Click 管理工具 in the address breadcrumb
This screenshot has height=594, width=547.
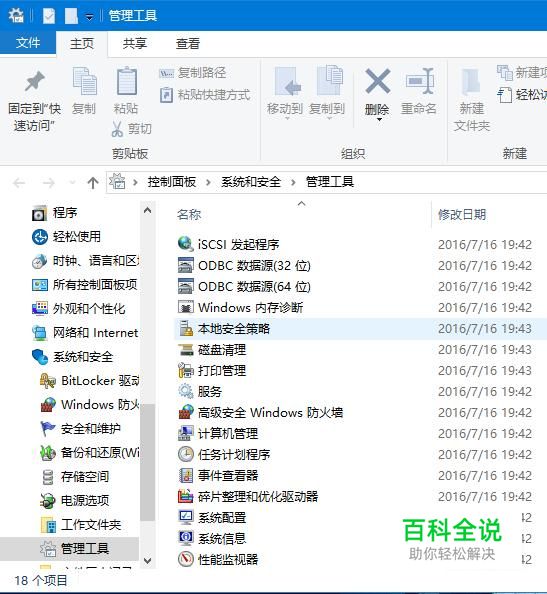pyautogui.click(x=330, y=182)
